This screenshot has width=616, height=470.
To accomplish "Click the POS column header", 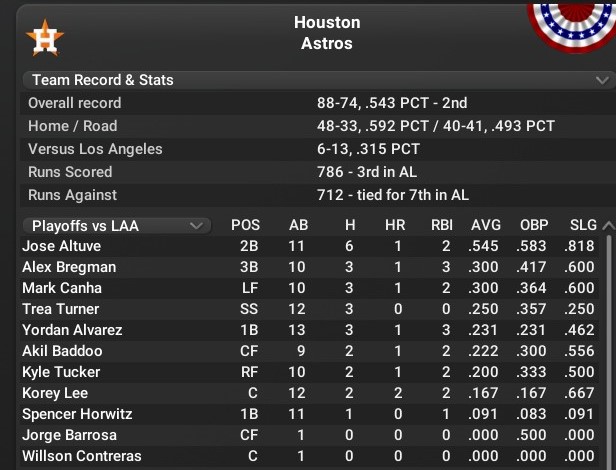I will pyautogui.click(x=245, y=226).
